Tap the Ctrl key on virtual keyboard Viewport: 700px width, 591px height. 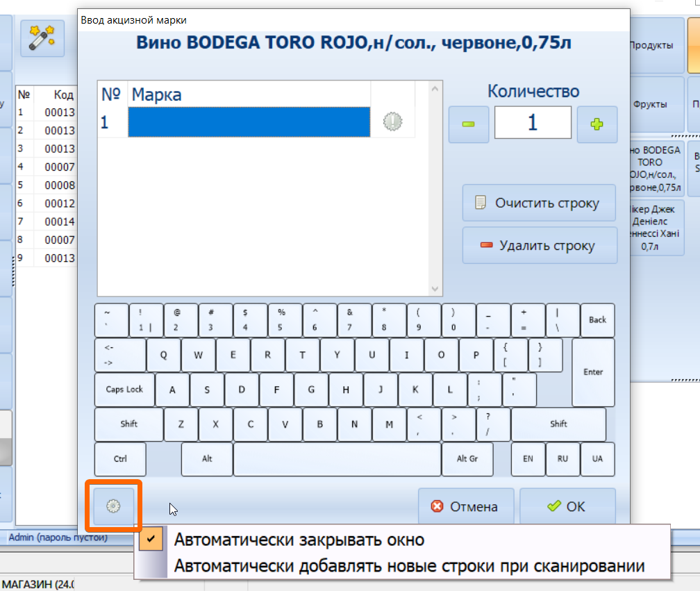120,459
